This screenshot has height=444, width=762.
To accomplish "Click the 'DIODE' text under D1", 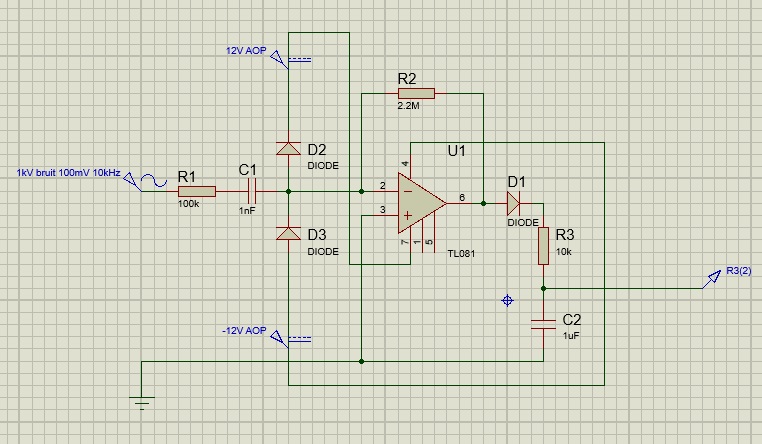I will (522, 222).
